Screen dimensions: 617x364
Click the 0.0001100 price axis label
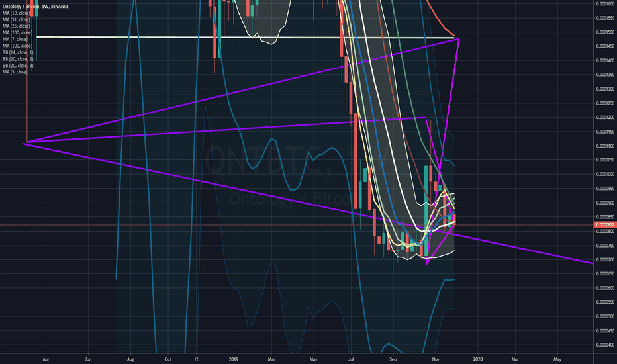point(605,146)
